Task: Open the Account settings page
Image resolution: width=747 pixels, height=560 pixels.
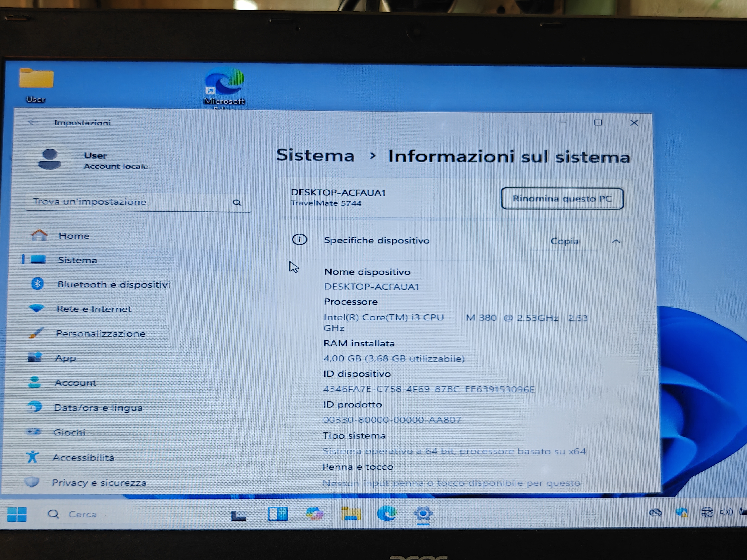Action: (135, 382)
